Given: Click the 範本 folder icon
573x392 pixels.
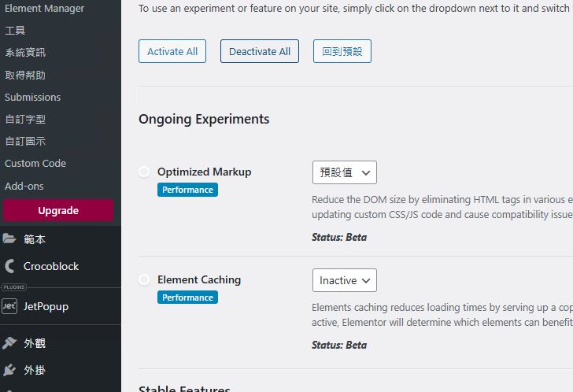Looking at the screenshot, I should [9, 239].
